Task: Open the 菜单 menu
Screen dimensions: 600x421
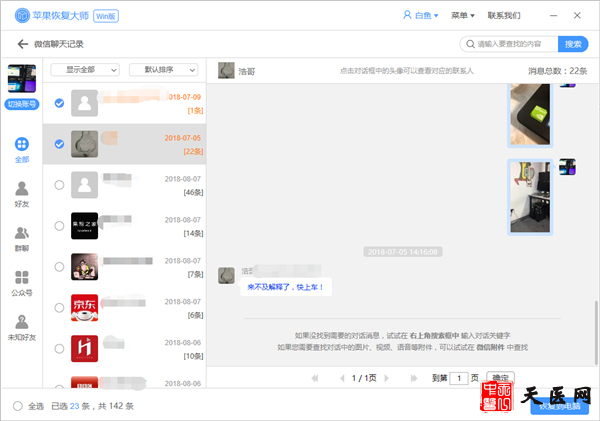Action: click(x=461, y=16)
